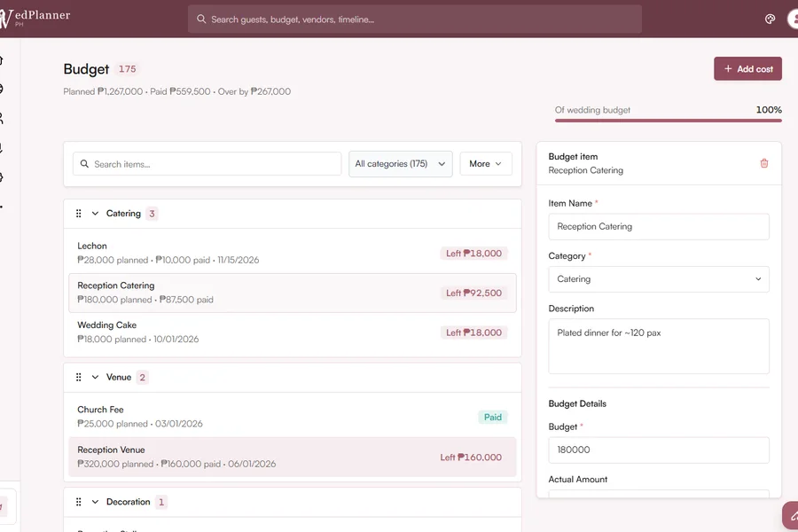
Task: Click the drag handle for Catering group
Action: pos(78,214)
